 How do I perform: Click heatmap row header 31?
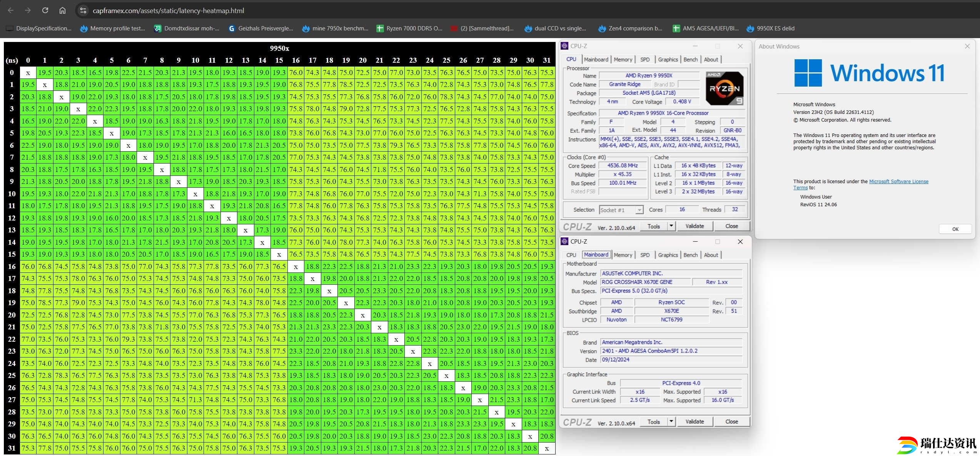click(12, 448)
